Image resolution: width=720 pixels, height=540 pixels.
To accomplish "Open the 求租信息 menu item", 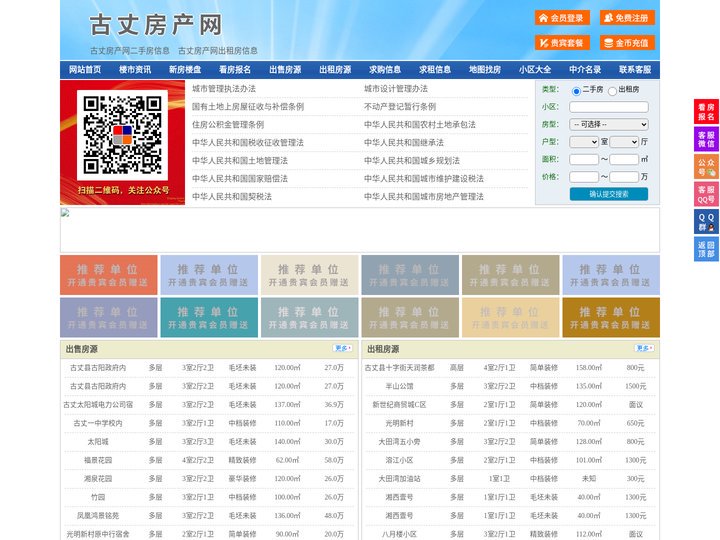I will pos(435,70).
